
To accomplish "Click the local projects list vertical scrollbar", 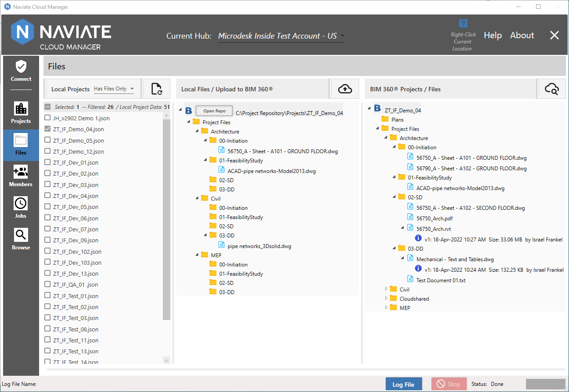I will [x=166, y=219].
